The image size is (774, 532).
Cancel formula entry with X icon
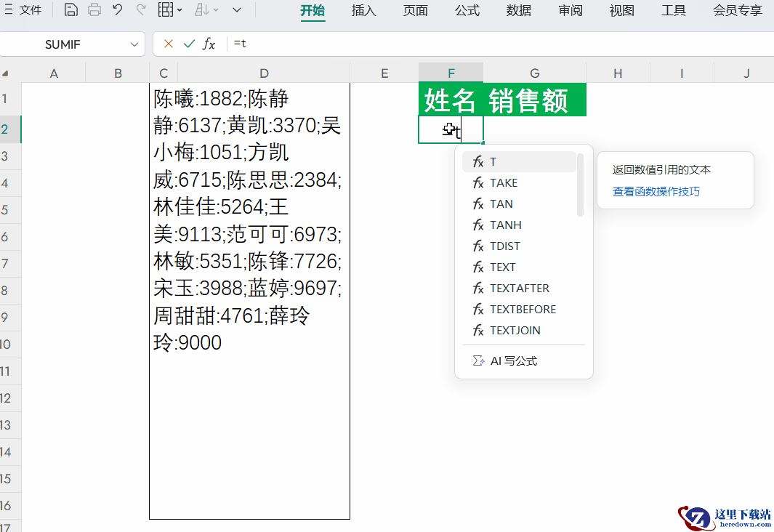[x=169, y=44]
